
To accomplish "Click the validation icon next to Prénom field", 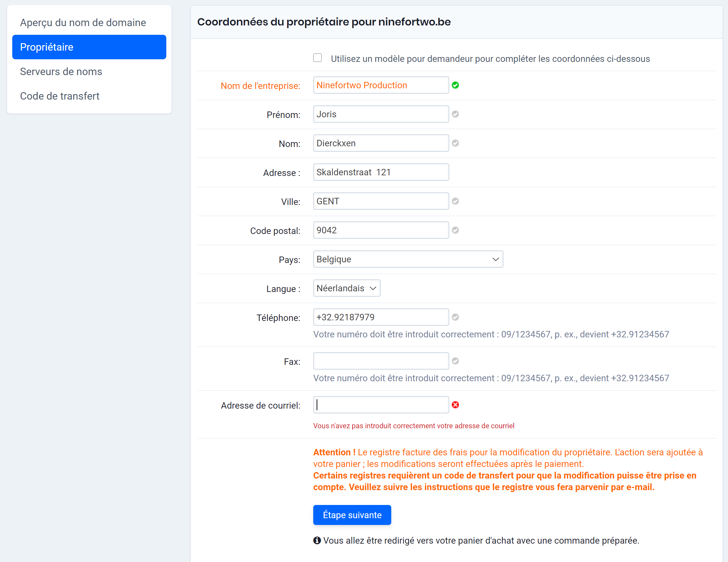I will tap(456, 114).
